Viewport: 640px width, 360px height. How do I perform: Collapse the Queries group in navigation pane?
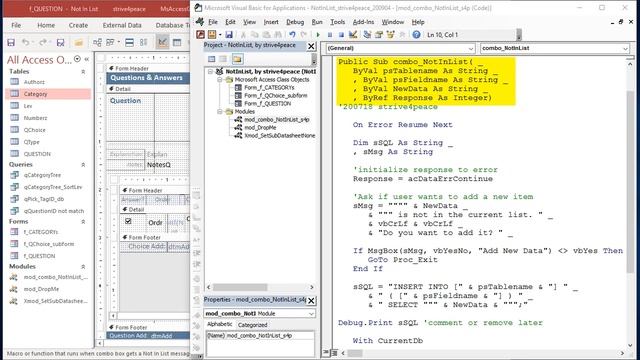[x=83, y=164]
